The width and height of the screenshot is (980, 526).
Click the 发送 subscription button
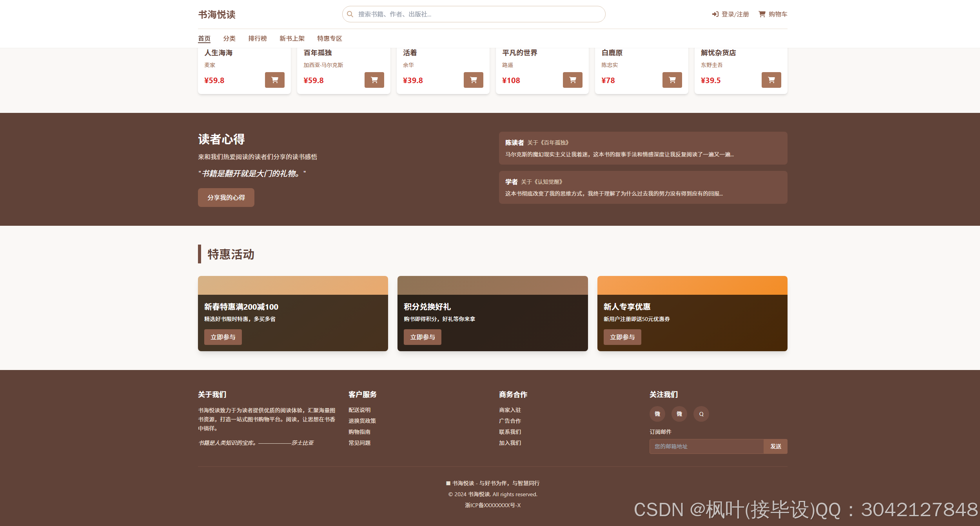(775, 446)
